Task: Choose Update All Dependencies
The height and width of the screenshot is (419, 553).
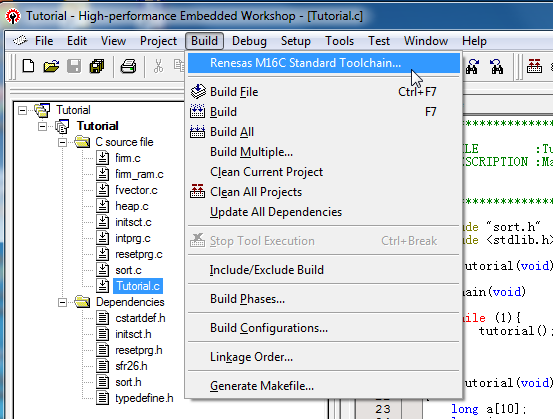Action: pyautogui.click(x=324, y=212)
